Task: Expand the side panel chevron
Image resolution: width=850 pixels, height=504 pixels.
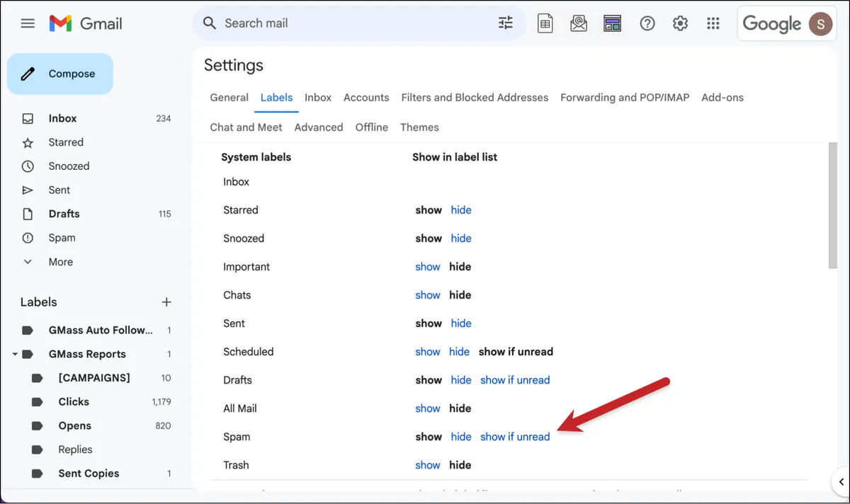Action: (x=841, y=482)
